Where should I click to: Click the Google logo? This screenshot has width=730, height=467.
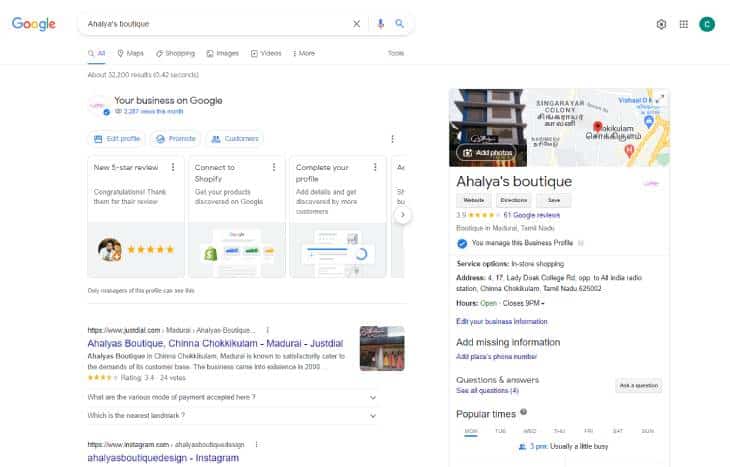click(34, 24)
